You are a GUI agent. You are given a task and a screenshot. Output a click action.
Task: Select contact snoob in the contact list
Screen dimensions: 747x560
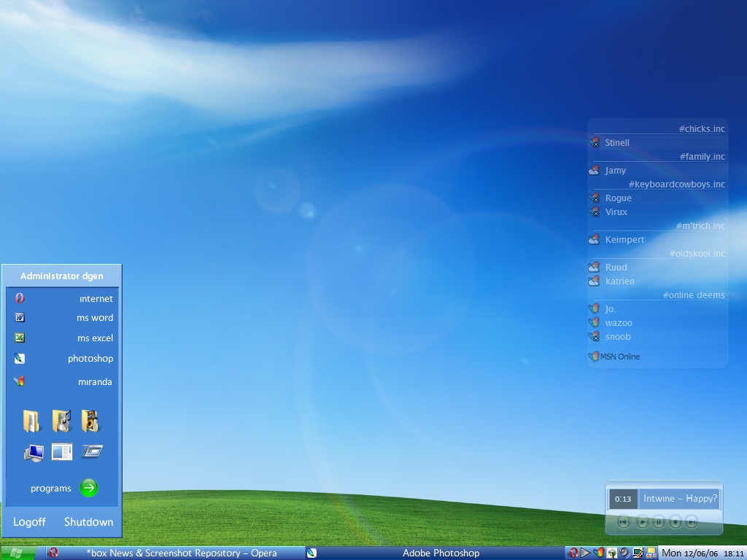coord(658,337)
